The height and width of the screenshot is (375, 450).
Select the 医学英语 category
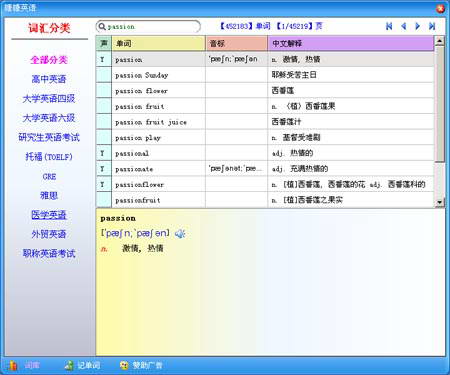[x=49, y=215]
